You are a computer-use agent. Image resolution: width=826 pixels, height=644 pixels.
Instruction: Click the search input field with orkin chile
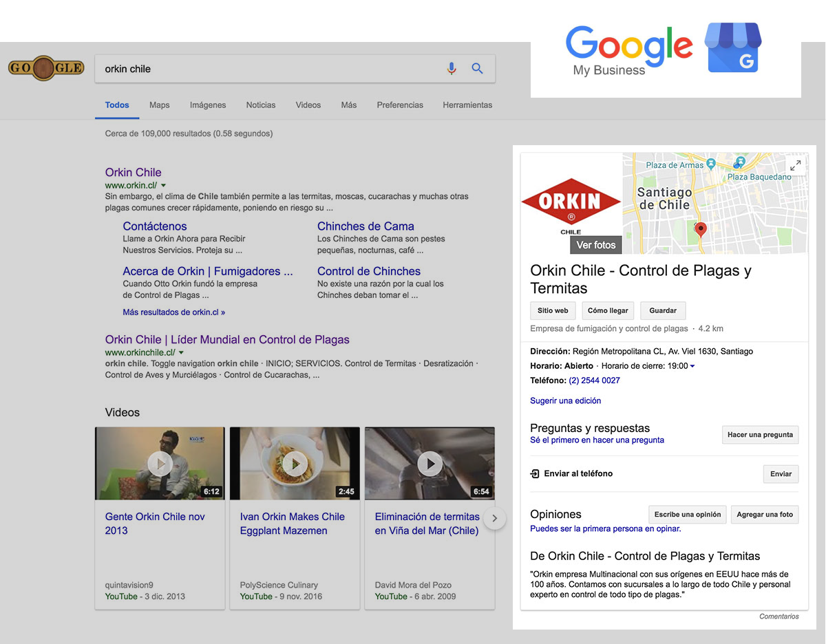[268, 69]
